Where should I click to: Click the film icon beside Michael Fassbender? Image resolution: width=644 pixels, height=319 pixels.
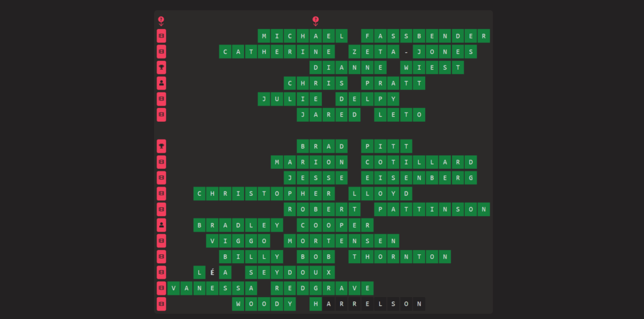click(162, 36)
